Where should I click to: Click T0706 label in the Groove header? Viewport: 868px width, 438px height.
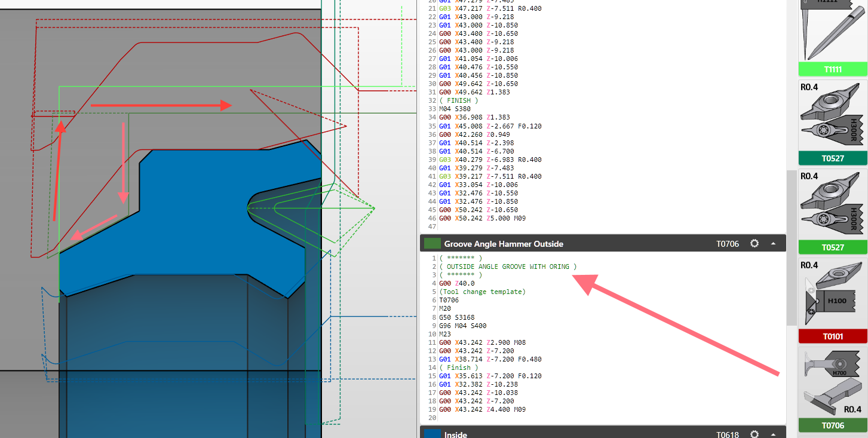728,244
